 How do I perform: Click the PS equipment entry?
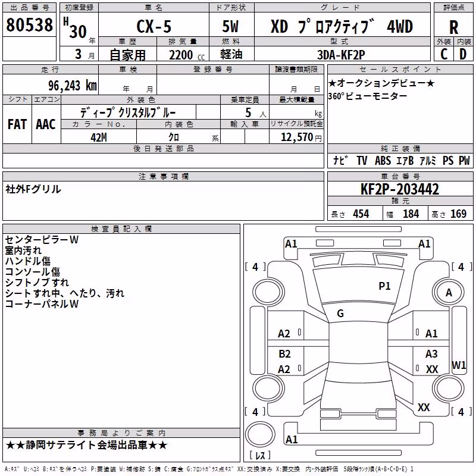(448, 160)
